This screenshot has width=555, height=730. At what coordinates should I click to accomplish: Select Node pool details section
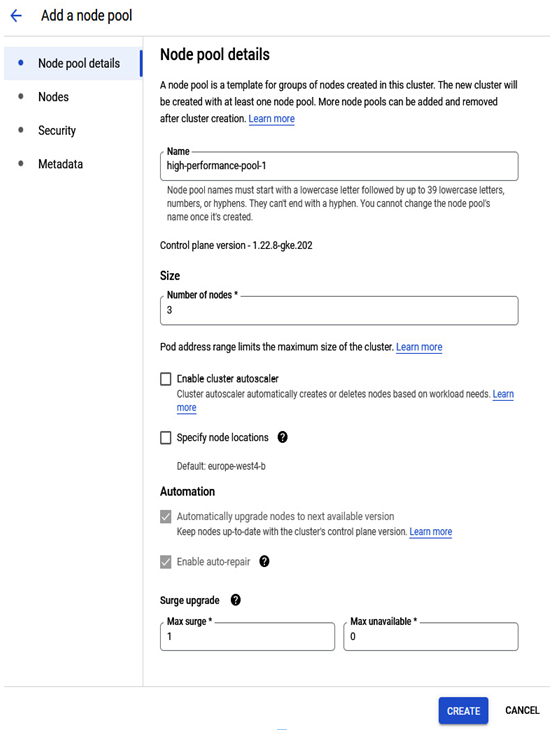click(73, 63)
